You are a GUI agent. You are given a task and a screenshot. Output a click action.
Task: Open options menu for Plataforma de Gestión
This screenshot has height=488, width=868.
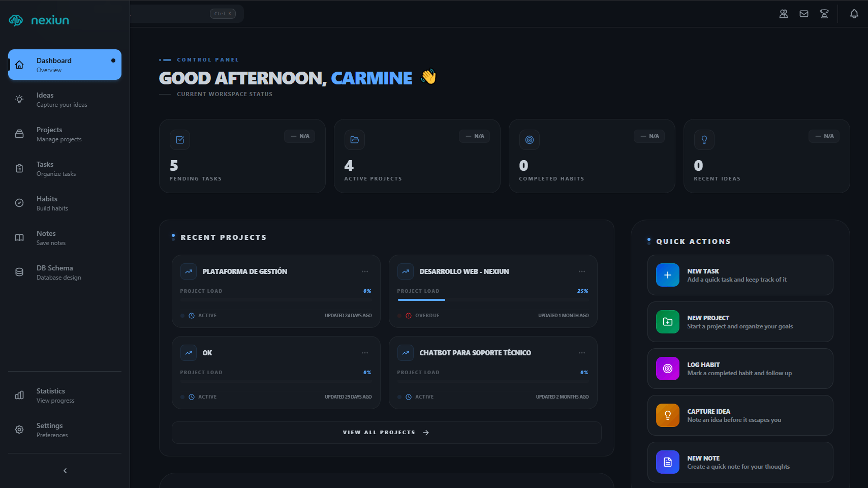click(x=365, y=271)
